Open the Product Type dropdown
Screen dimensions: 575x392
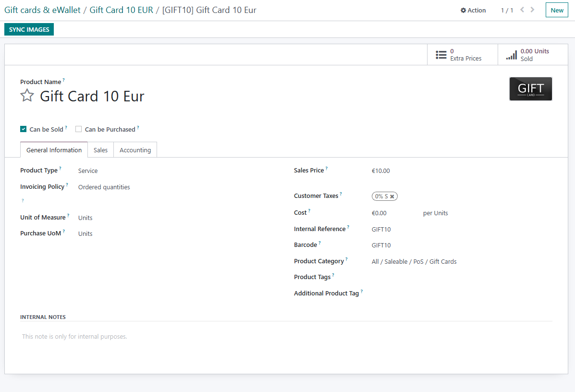tap(88, 170)
